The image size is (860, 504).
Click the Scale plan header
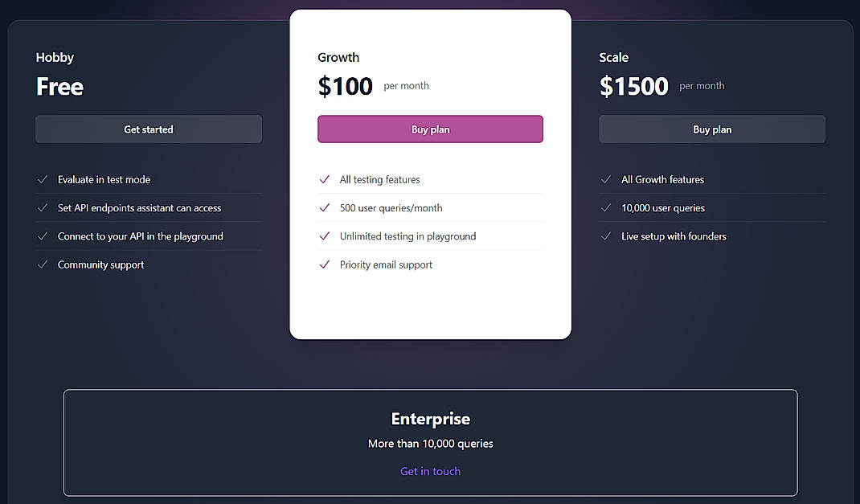613,57
